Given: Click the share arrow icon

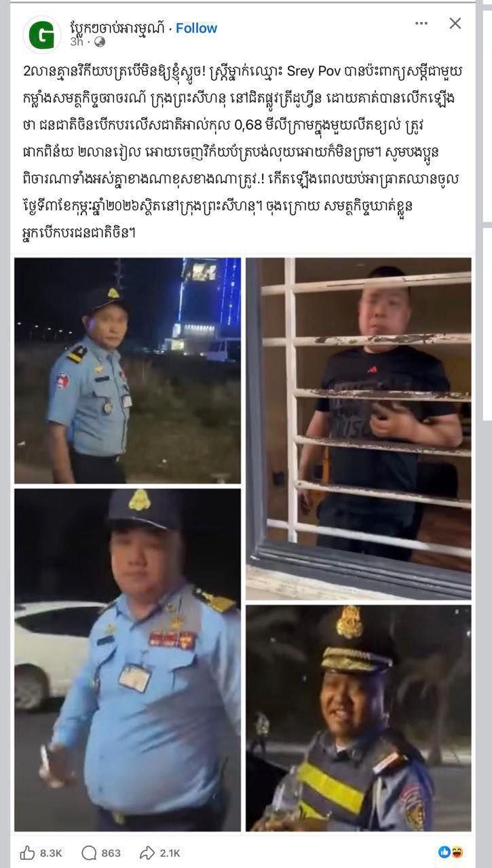Looking at the screenshot, I should pyautogui.click(x=147, y=852).
